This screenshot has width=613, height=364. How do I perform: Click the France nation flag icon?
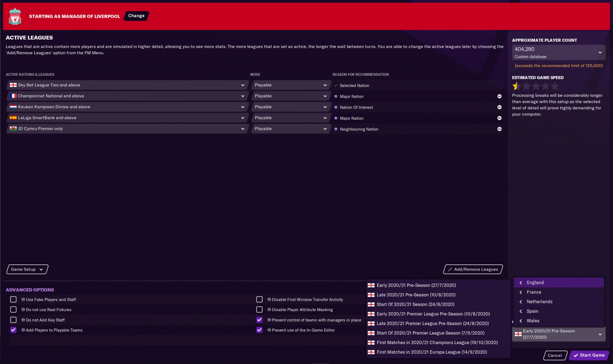coord(12,95)
